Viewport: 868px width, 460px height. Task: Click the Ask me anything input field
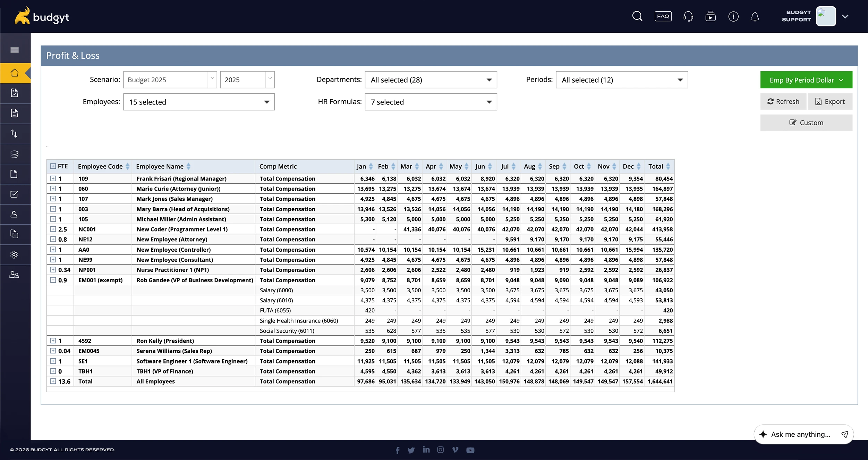(x=800, y=434)
